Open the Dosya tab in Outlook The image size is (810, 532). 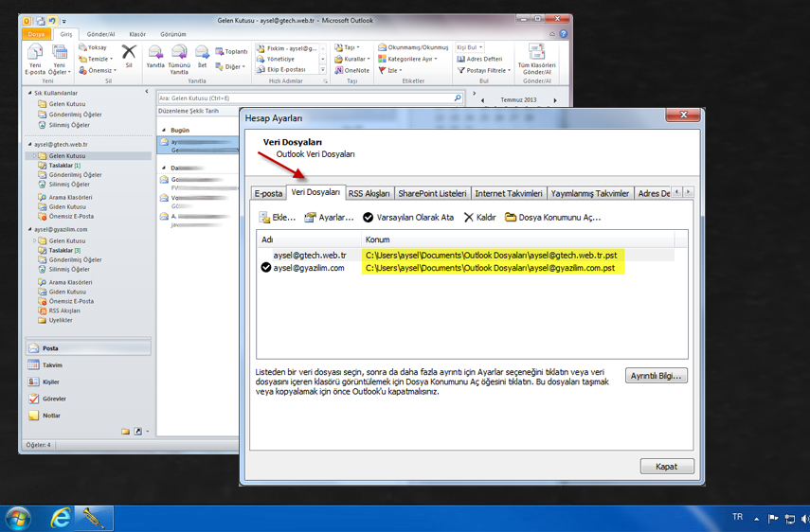coord(36,34)
